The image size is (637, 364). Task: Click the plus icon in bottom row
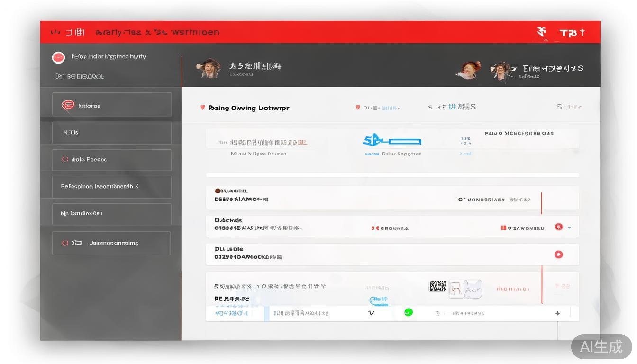pos(557,313)
